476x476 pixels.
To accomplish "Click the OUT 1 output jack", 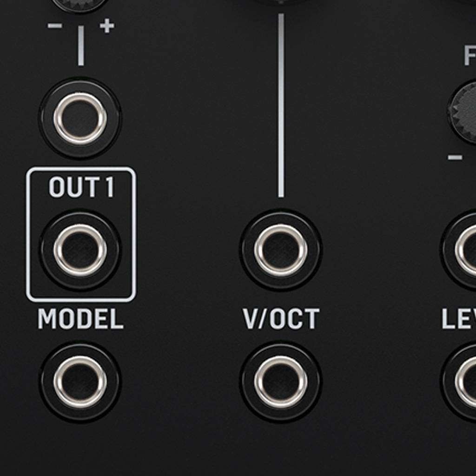I will pyautogui.click(x=80, y=250).
